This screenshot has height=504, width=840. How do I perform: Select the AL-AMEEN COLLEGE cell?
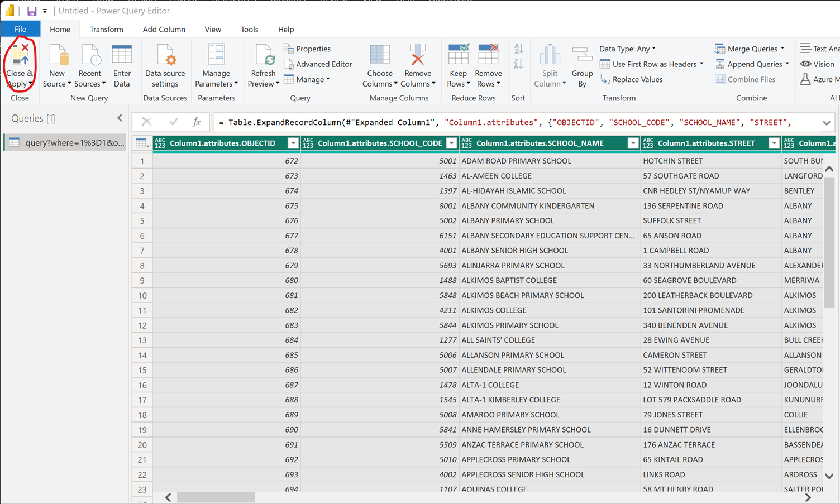pos(550,176)
